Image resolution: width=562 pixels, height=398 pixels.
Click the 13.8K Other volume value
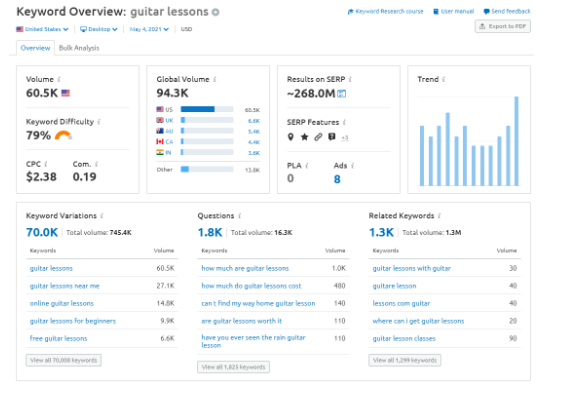point(252,170)
